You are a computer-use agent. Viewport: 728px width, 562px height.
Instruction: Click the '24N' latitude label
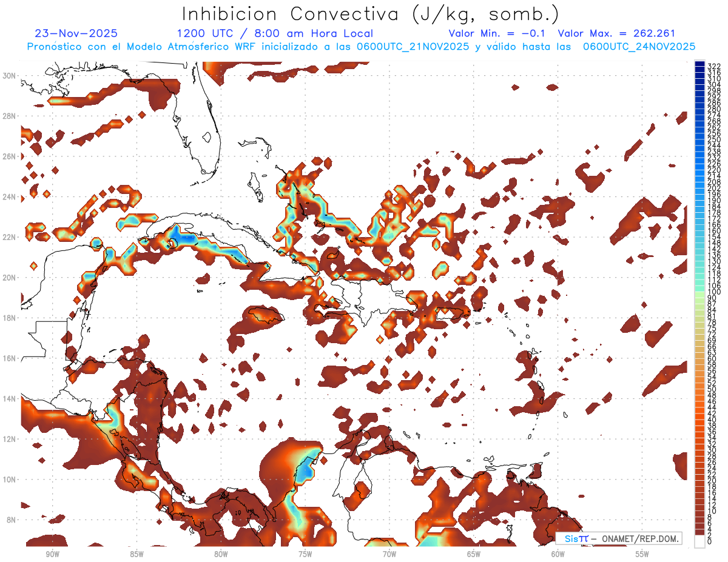[9, 196]
